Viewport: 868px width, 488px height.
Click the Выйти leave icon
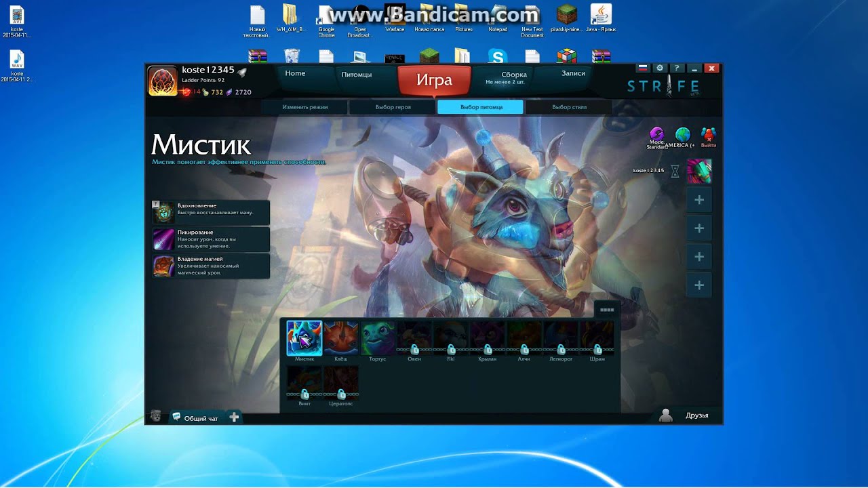tap(709, 134)
